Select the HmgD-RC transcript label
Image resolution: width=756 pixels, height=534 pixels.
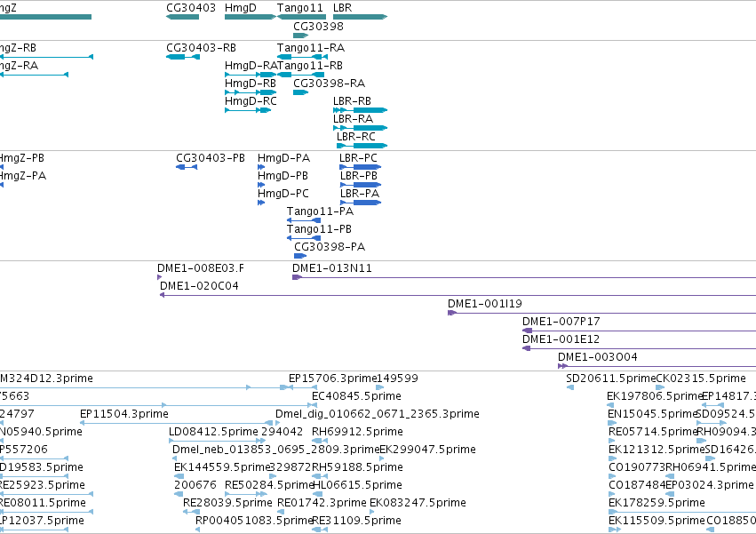coord(251,101)
